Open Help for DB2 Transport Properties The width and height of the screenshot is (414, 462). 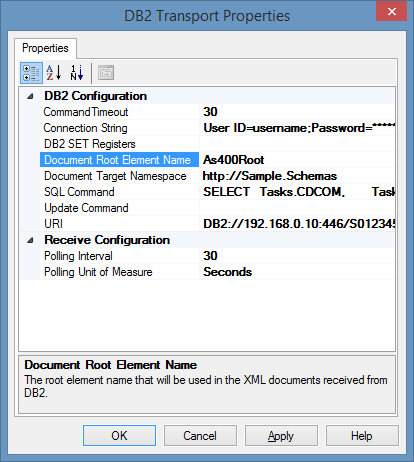[362, 435]
